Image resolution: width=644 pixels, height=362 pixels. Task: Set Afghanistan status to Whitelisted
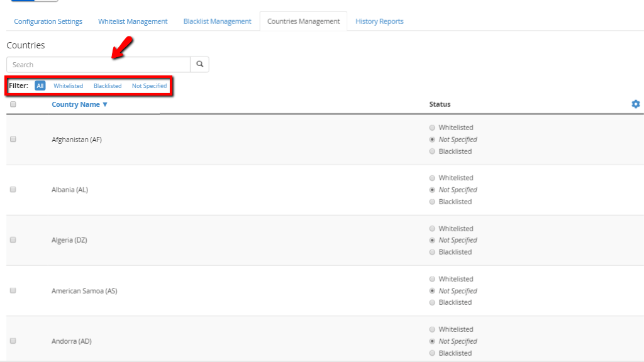pyautogui.click(x=432, y=128)
